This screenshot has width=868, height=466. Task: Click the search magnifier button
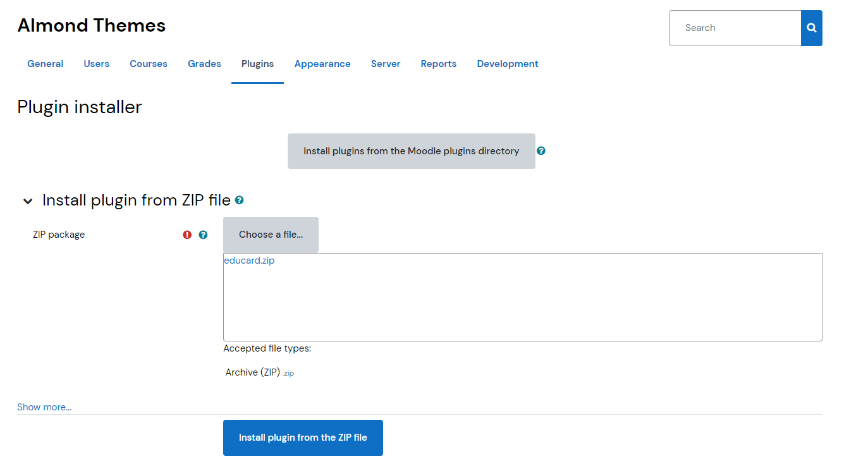(x=811, y=28)
